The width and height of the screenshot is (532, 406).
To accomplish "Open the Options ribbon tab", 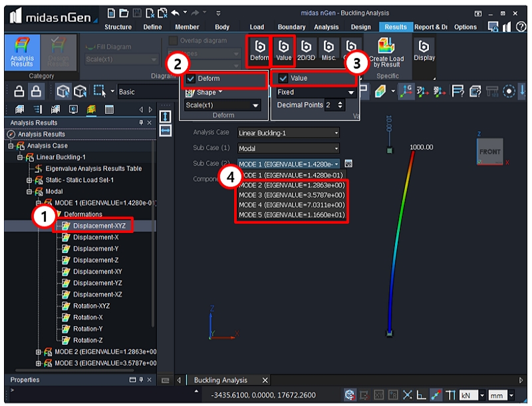I will (465, 27).
